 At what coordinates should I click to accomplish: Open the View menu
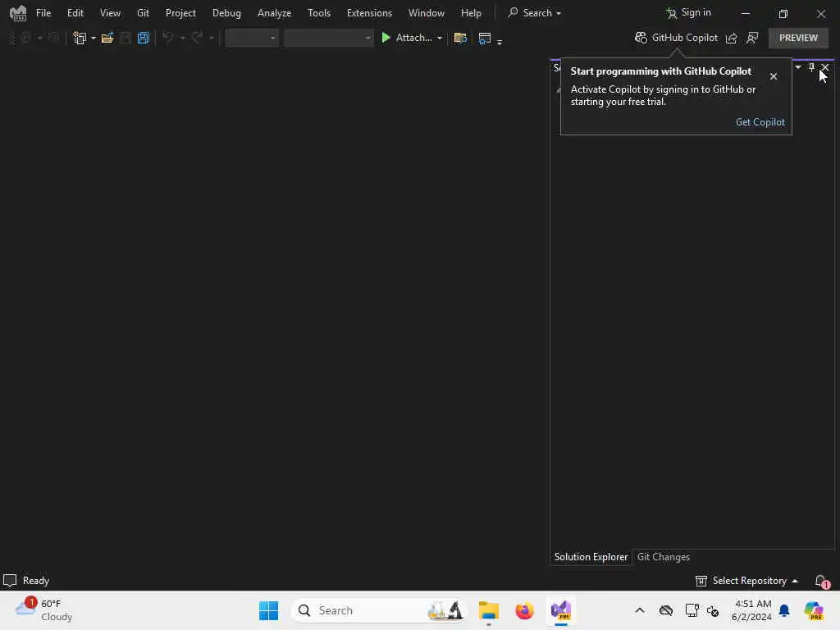tap(110, 13)
